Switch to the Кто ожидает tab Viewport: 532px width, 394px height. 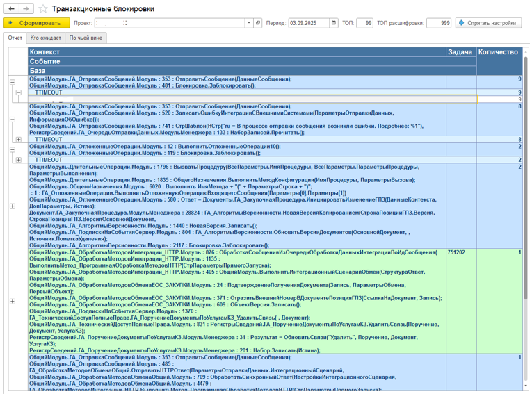click(x=45, y=38)
